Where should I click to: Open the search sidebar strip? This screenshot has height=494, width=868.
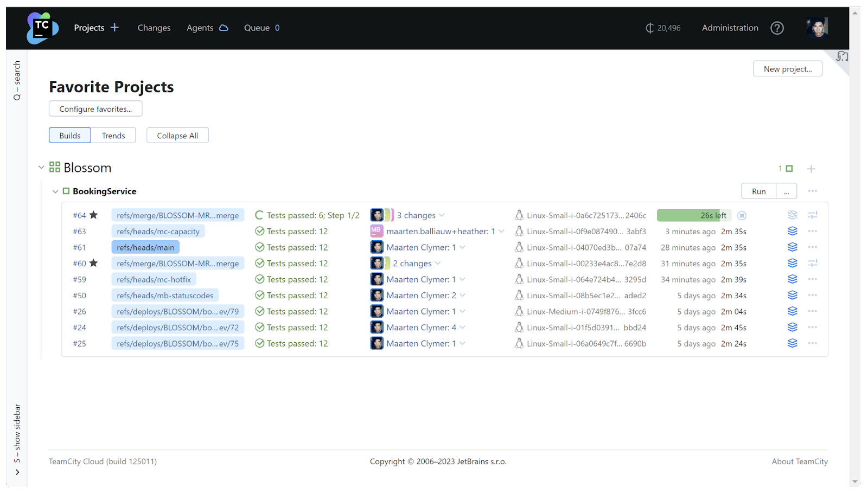(x=17, y=80)
